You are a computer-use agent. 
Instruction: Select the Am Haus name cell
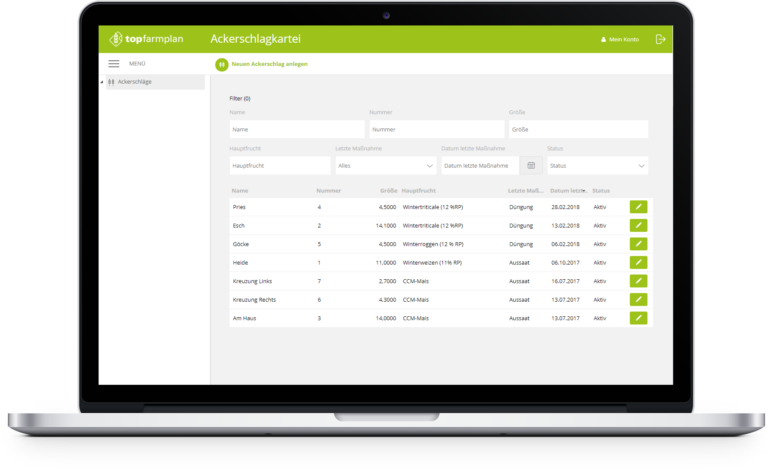pos(244,319)
